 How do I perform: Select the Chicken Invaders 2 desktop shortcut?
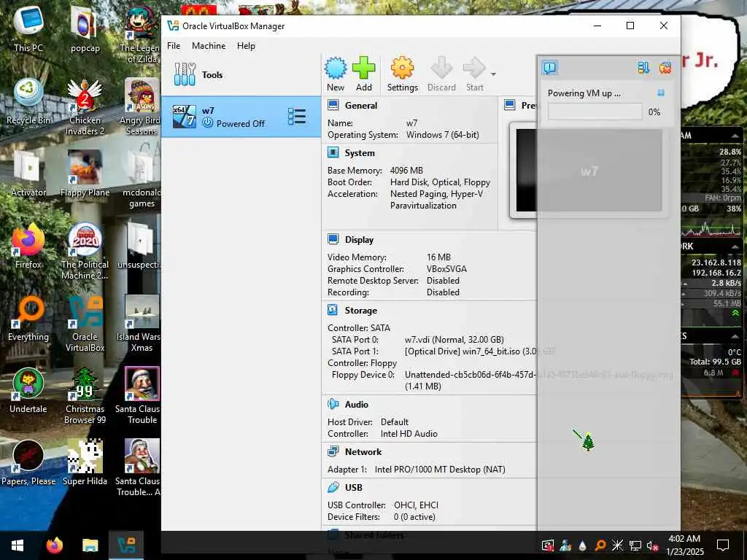click(85, 108)
